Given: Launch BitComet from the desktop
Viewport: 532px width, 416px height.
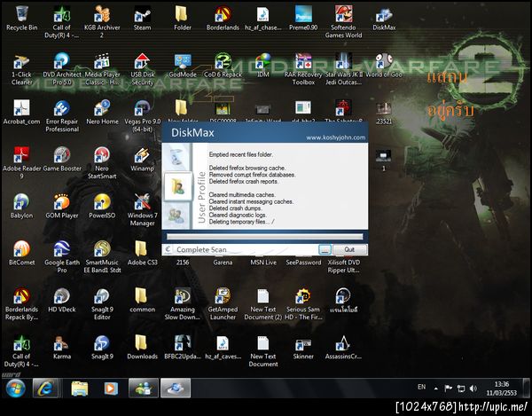Looking at the screenshot, I should 21,253.
